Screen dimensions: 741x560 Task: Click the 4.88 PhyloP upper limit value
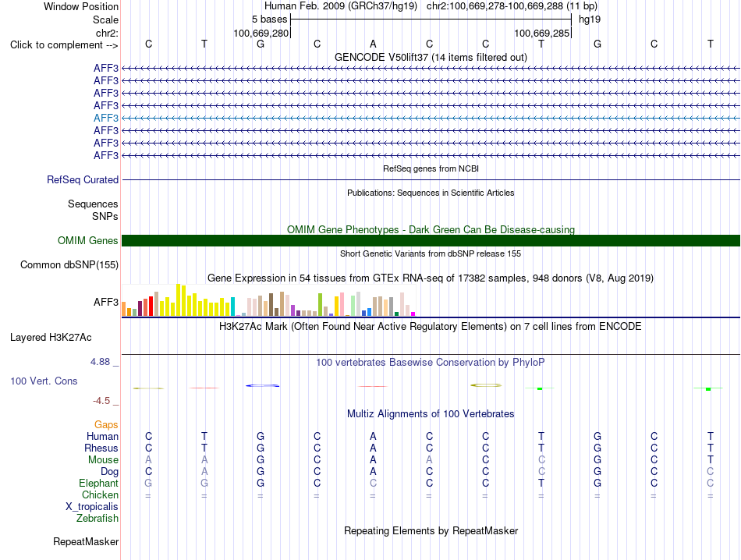[100, 362]
